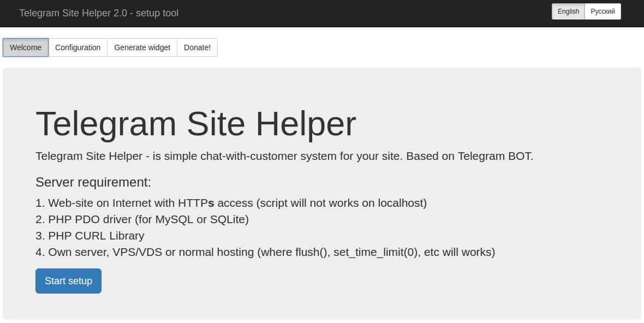This screenshot has width=644, height=323.
Task: Click the chat-with-customer description sentence
Action: (x=284, y=157)
